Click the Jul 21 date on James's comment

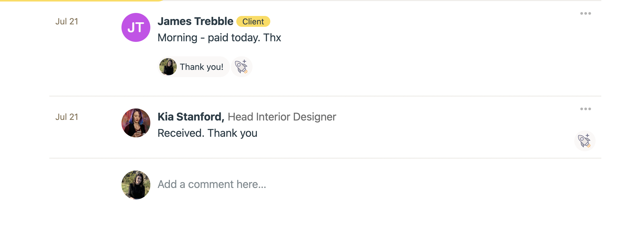67,21
